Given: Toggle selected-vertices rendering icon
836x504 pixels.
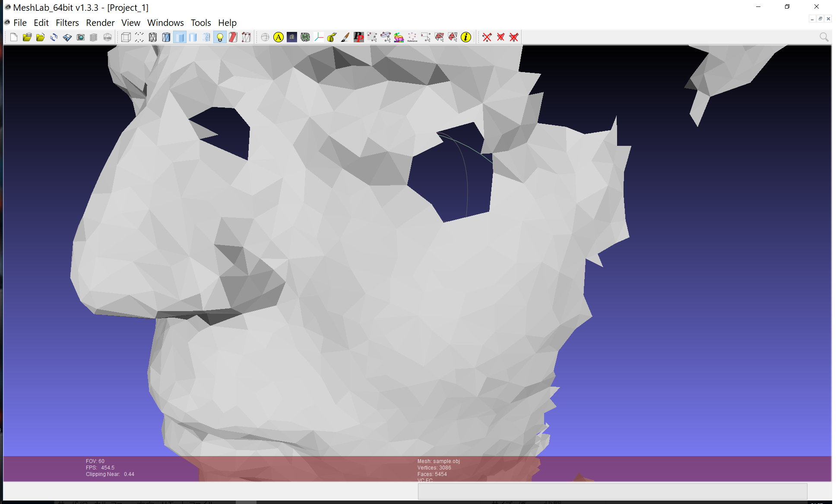Looking at the screenshot, I should coord(247,38).
